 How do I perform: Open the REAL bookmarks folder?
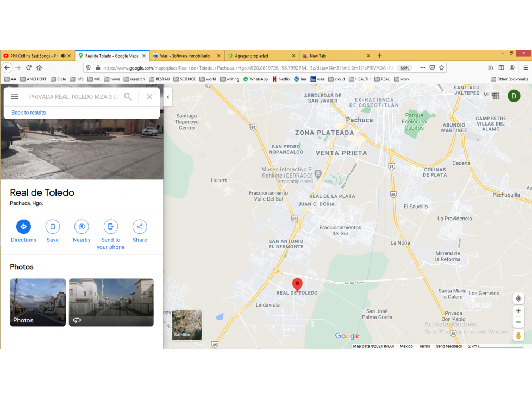click(382, 79)
